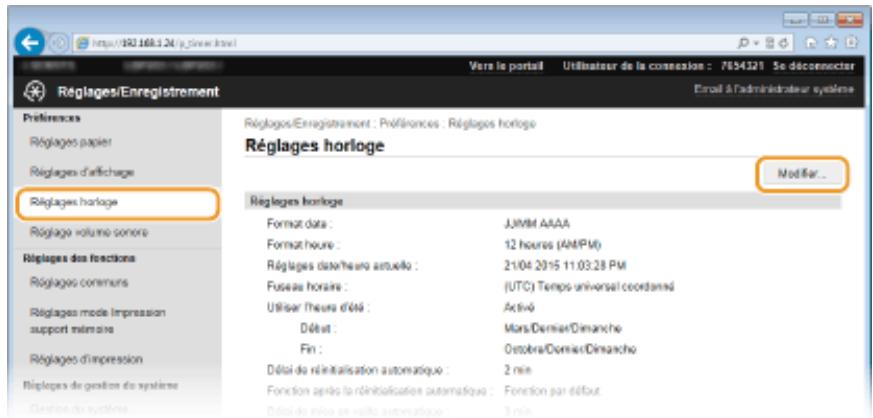Click the 'Octobre/Dernier/Dimanche' end value

pyautogui.click(x=570, y=349)
